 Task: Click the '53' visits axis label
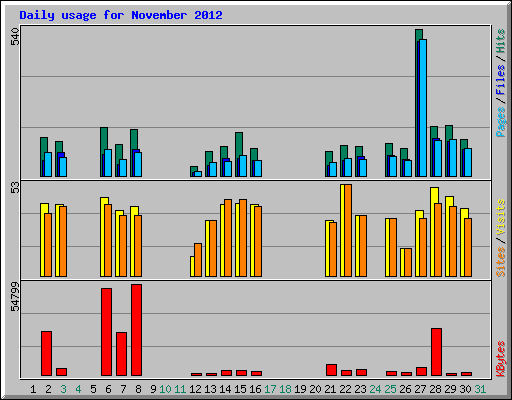coord(15,188)
